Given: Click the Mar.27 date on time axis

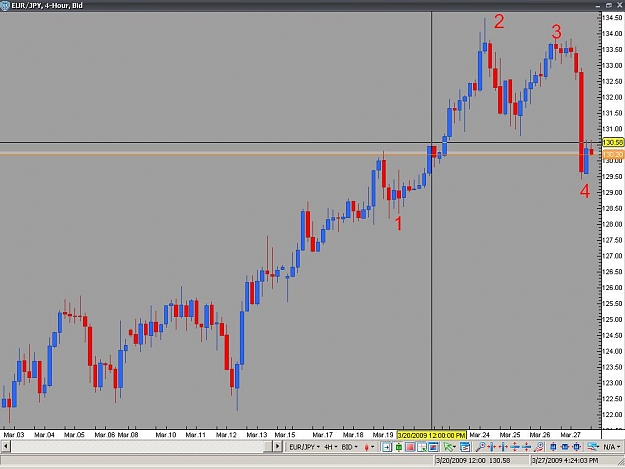Looking at the screenshot, I should 570,435.
